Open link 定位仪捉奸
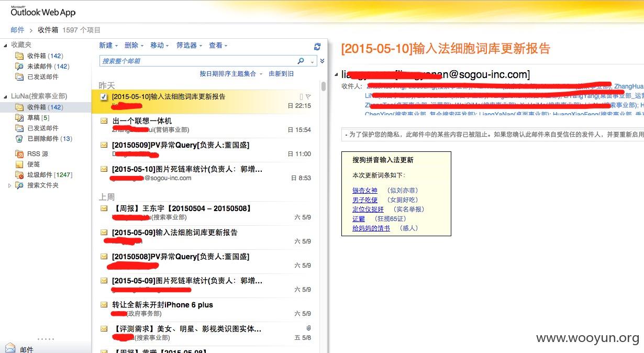The image size is (644, 353). point(368,209)
